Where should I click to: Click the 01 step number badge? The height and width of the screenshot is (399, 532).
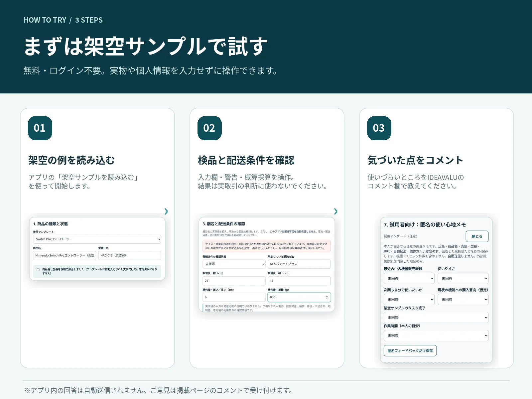pos(40,128)
